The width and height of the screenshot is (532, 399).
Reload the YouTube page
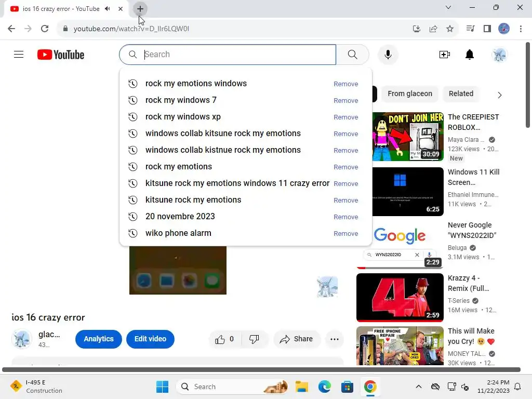pyautogui.click(x=45, y=29)
